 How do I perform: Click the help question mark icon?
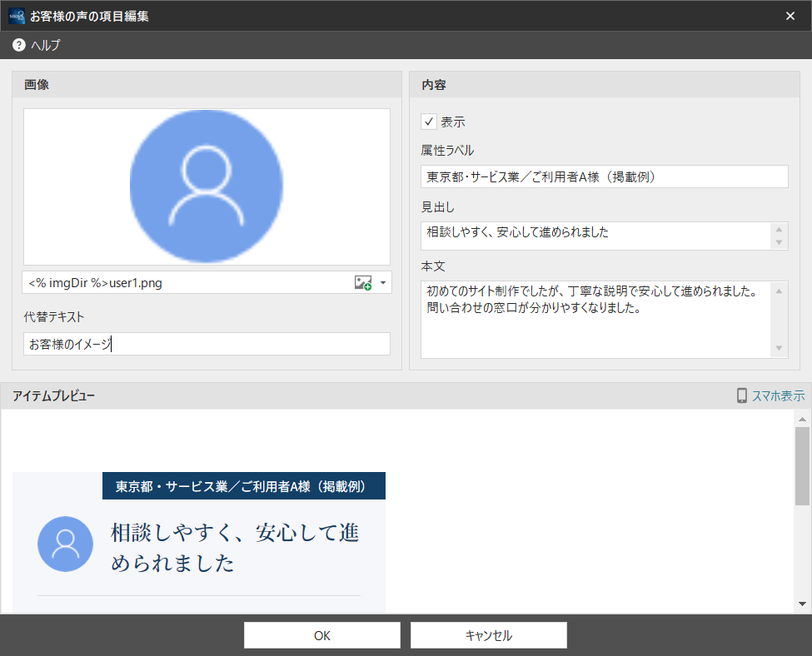[18, 45]
